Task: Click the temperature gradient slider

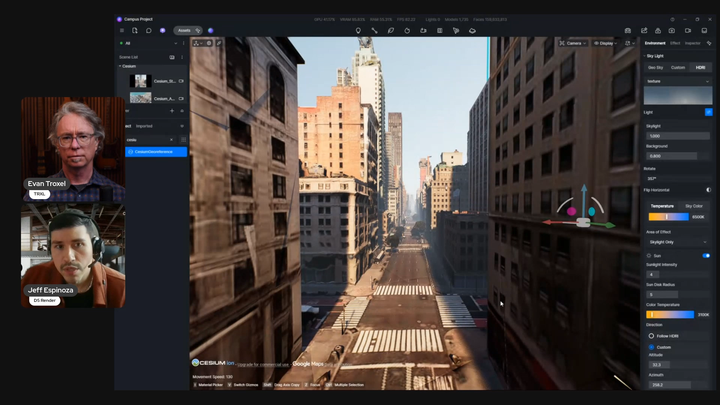Action: click(669, 217)
